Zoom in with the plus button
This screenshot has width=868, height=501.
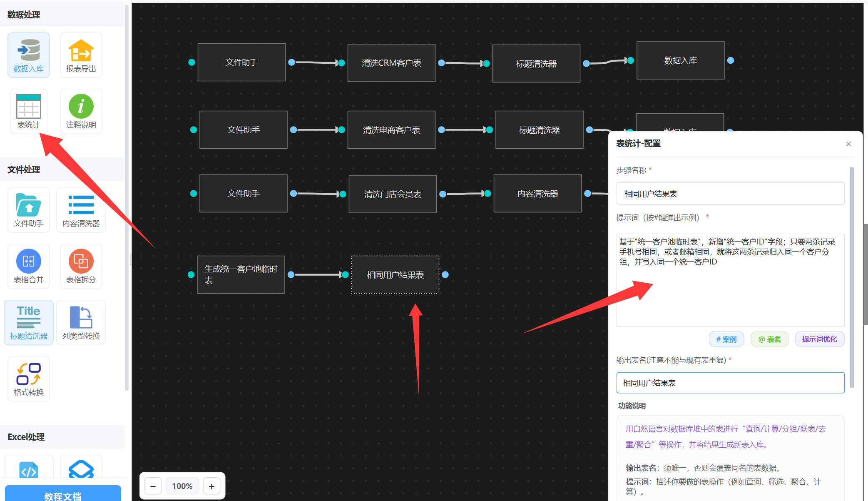coord(211,486)
